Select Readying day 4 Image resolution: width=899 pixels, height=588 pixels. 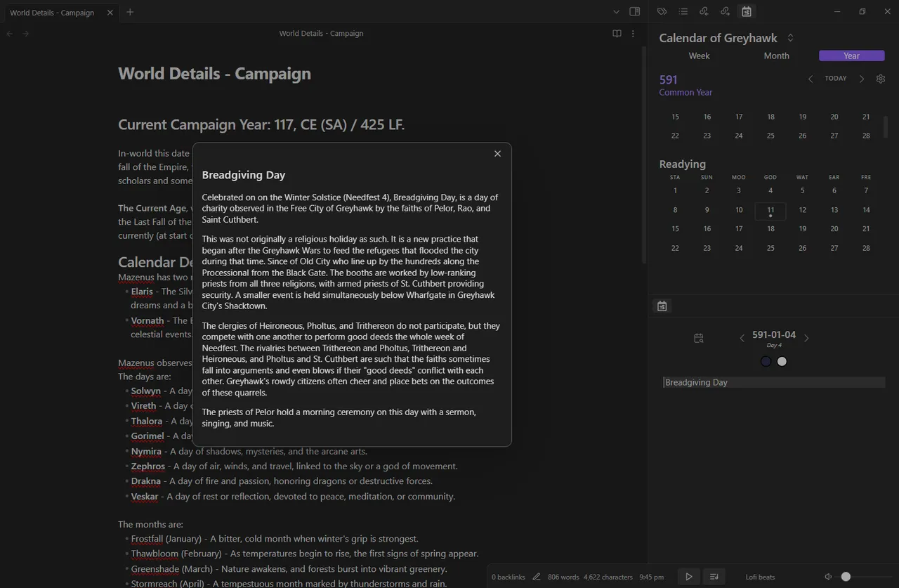(770, 190)
